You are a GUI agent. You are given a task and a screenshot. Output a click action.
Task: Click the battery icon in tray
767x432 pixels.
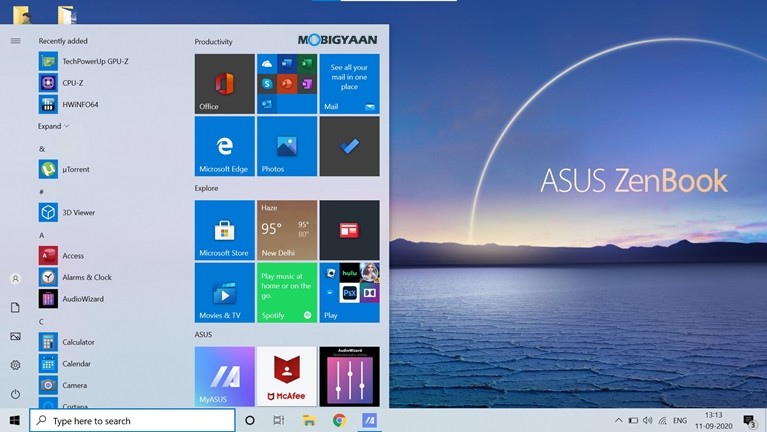(633, 420)
